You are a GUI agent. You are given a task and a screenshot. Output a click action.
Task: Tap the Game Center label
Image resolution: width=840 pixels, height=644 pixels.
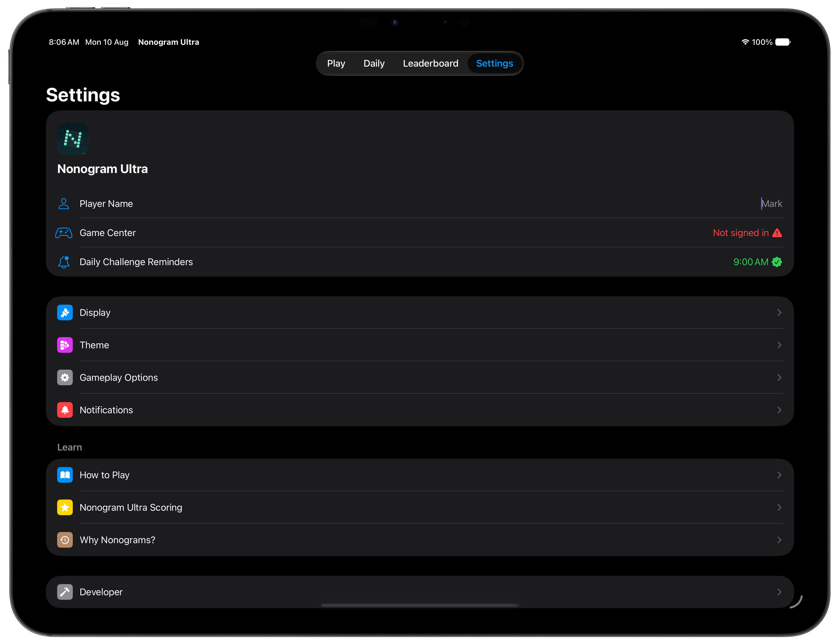(108, 233)
